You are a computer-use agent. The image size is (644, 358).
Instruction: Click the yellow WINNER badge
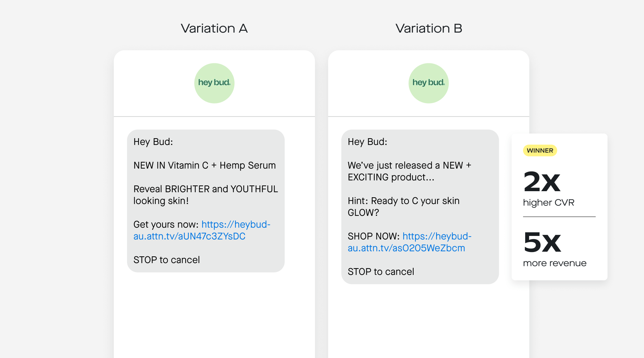point(540,150)
